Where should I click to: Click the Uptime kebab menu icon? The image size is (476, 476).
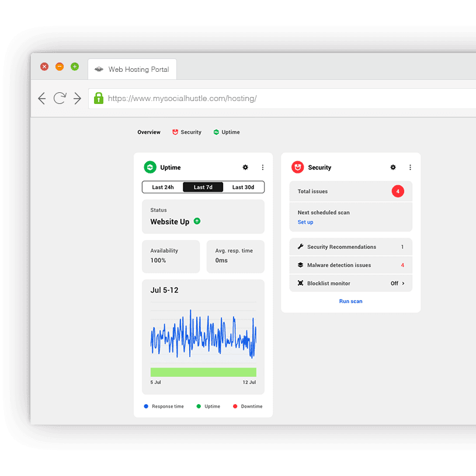262,167
